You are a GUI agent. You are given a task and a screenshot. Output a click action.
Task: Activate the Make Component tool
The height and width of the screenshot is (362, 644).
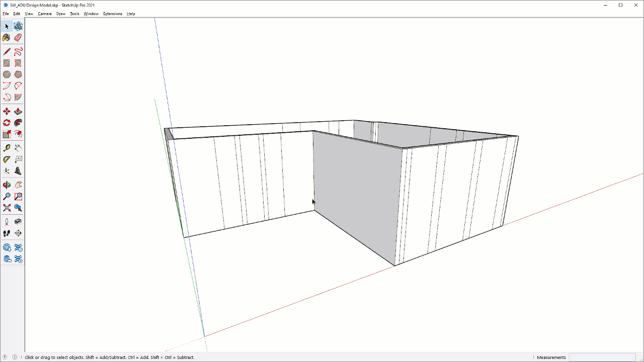(18, 26)
